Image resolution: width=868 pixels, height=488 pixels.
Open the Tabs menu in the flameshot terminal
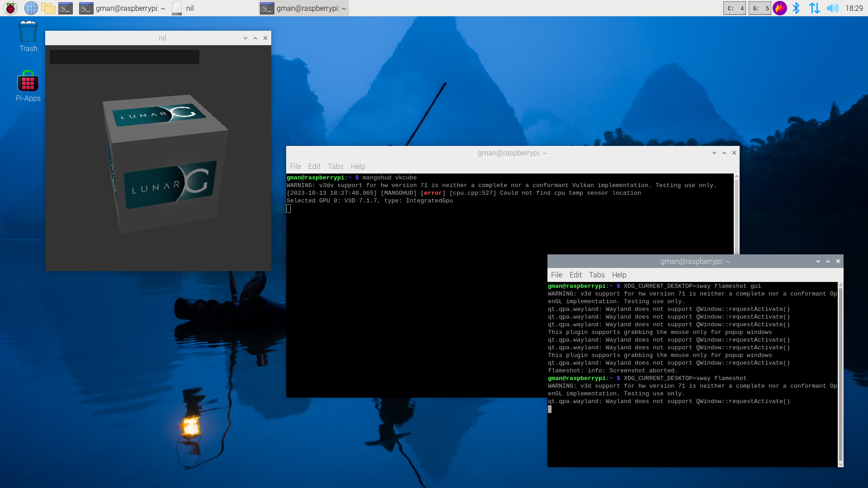tap(597, 275)
